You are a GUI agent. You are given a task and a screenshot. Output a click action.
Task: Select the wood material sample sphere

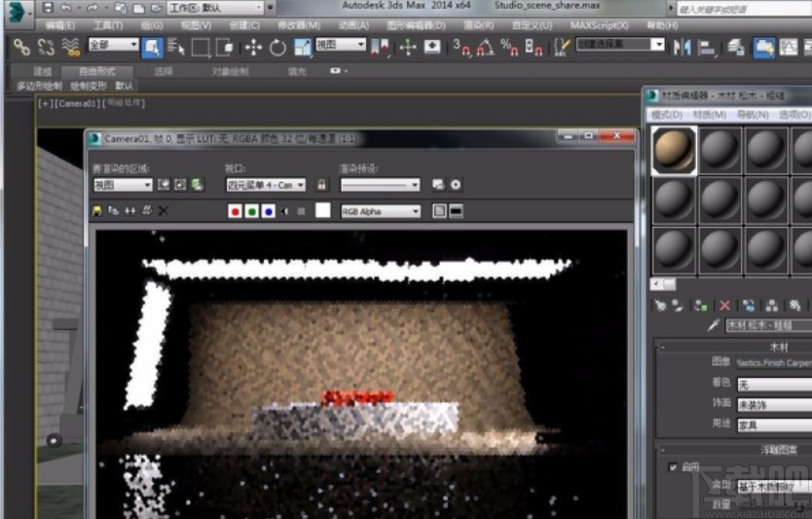[x=674, y=150]
